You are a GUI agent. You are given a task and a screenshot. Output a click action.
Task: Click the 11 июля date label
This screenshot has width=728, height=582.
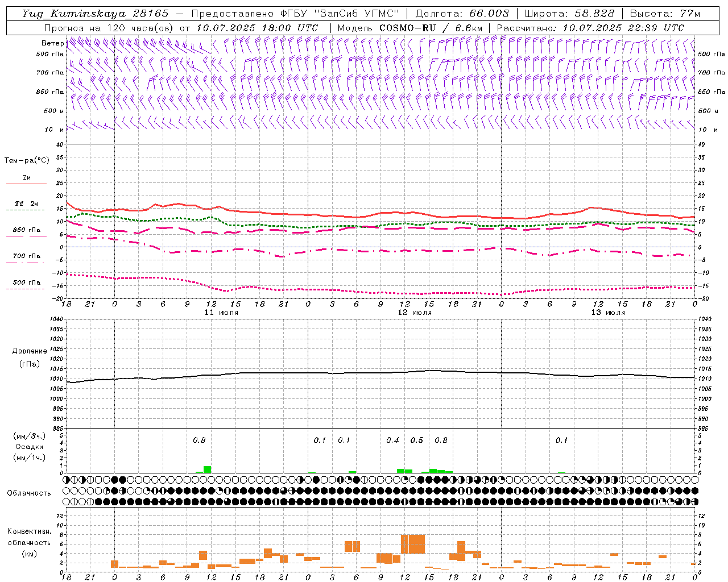222,313
